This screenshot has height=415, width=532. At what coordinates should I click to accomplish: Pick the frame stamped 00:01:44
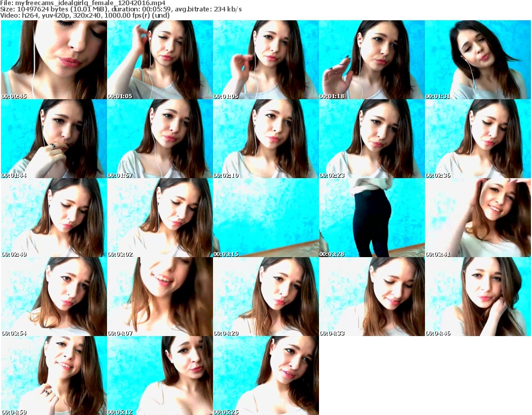(x=54, y=139)
